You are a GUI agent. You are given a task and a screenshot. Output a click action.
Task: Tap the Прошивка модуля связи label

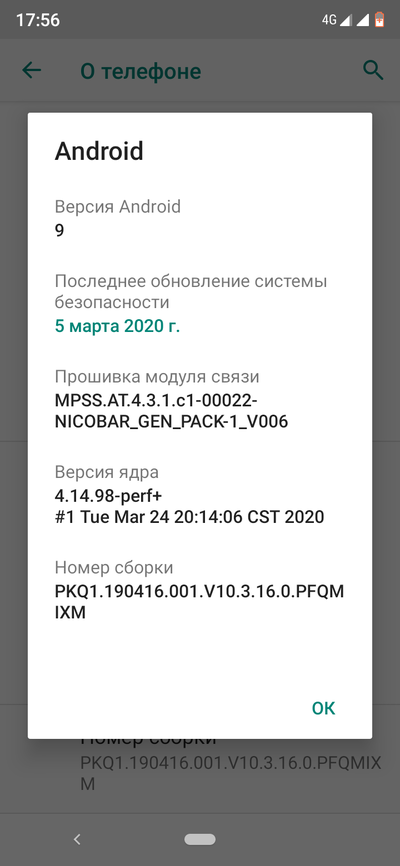(x=157, y=377)
